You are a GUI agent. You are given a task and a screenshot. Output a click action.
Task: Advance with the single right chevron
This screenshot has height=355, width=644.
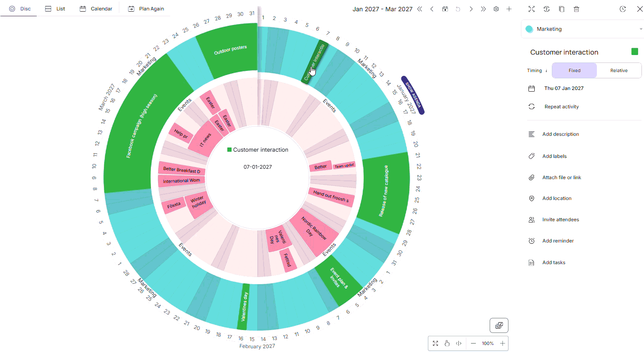tap(471, 9)
